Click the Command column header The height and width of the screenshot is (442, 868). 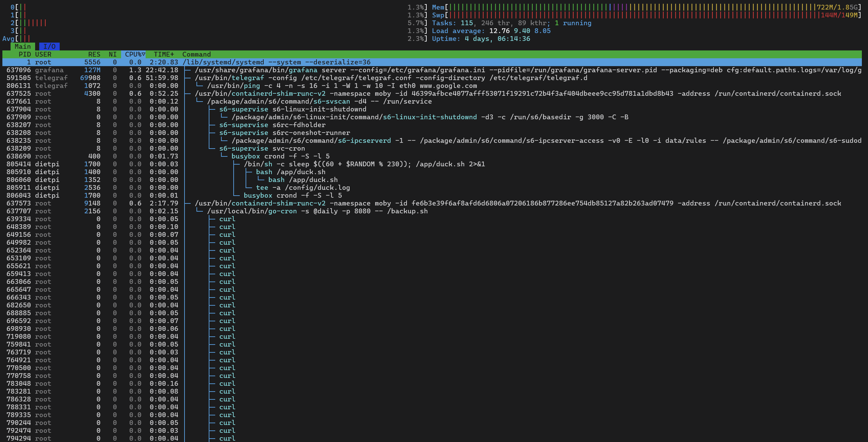[196, 54]
